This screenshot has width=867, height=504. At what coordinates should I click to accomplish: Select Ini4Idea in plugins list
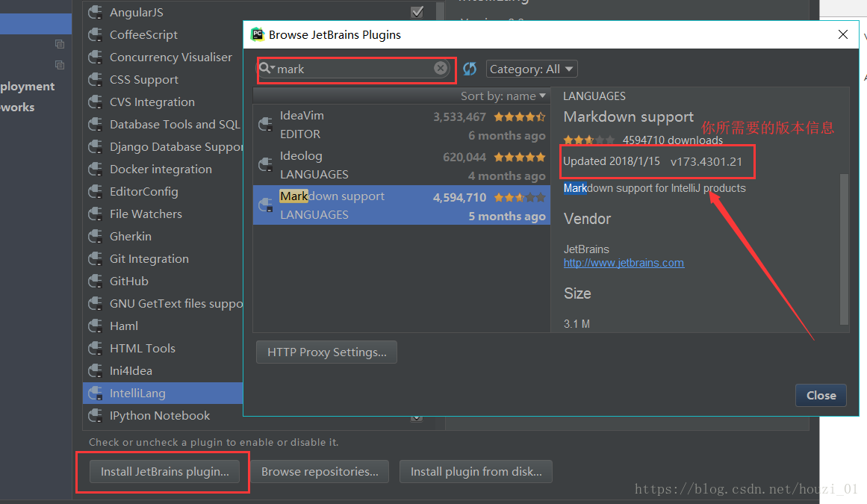pyautogui.click(x=163, y=370)
